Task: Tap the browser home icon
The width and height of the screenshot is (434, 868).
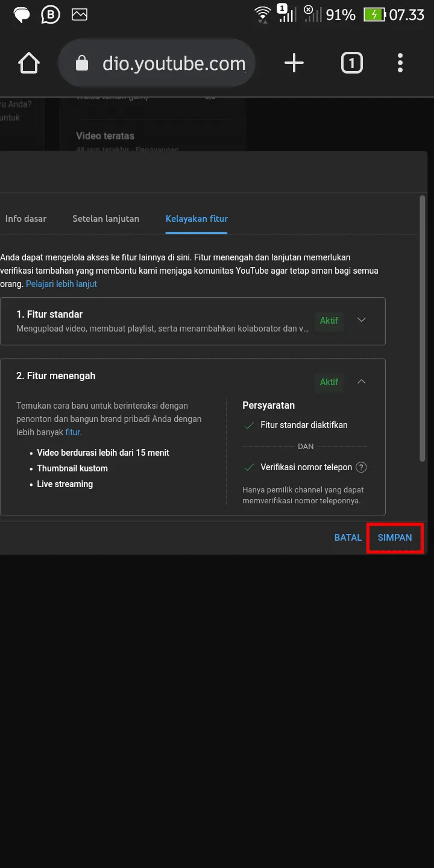Action: (29, 63)
